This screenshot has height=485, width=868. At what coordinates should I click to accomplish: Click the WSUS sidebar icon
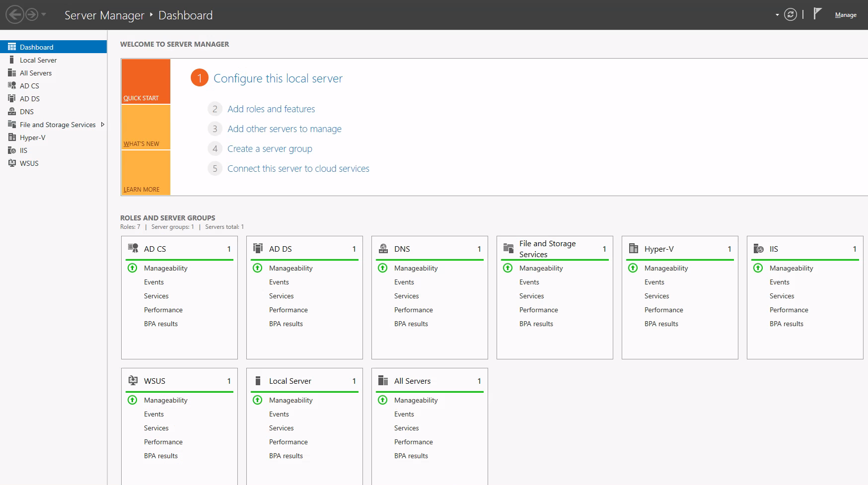tap(12, 163)
